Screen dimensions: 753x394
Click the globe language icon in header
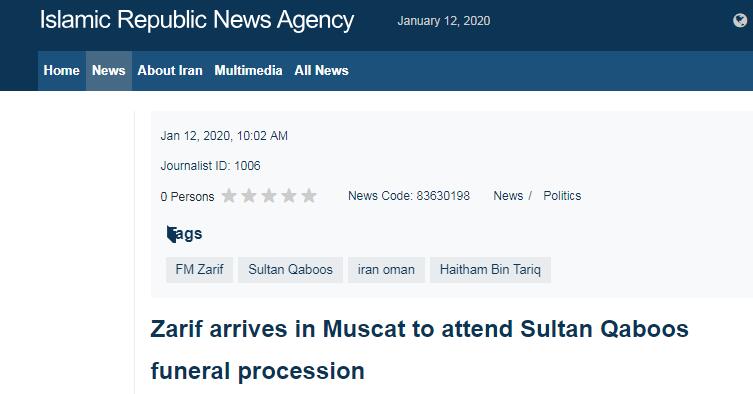coord(740,21)
